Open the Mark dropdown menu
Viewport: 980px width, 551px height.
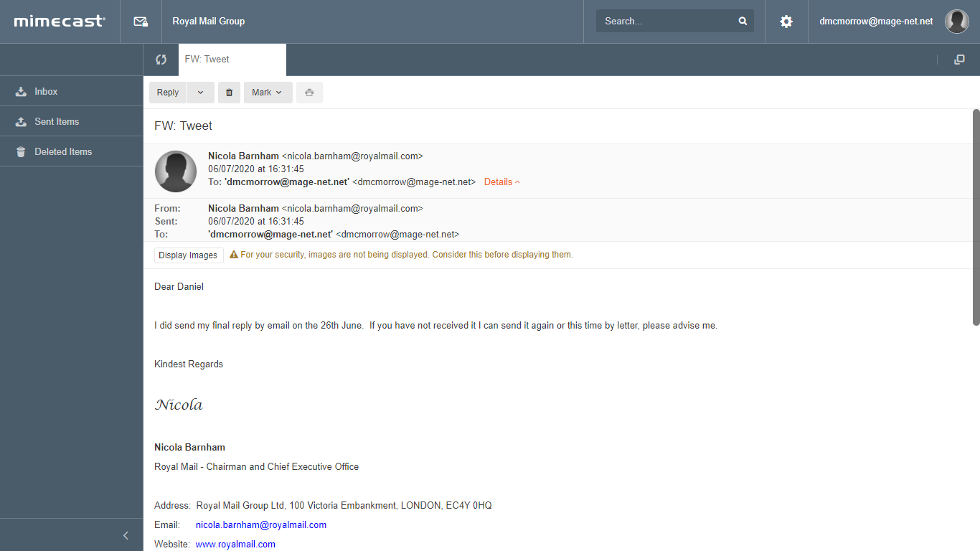pyautogui.click(x=268, y=93)
